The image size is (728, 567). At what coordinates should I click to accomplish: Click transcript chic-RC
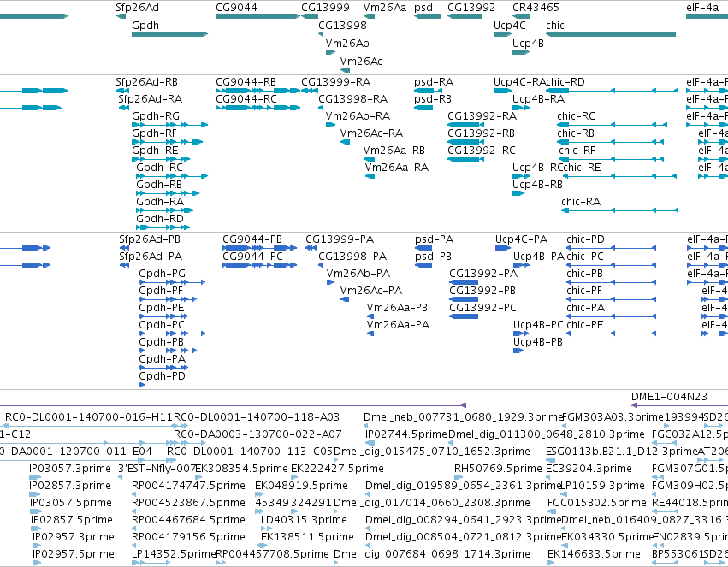[x=576, y=116]
